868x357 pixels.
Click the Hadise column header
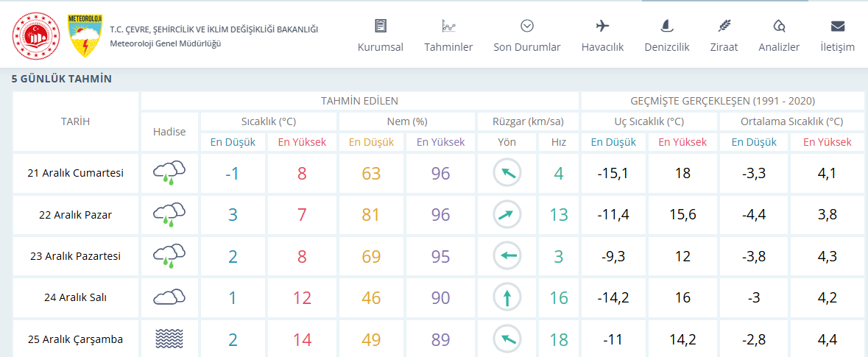pos(169,132)
